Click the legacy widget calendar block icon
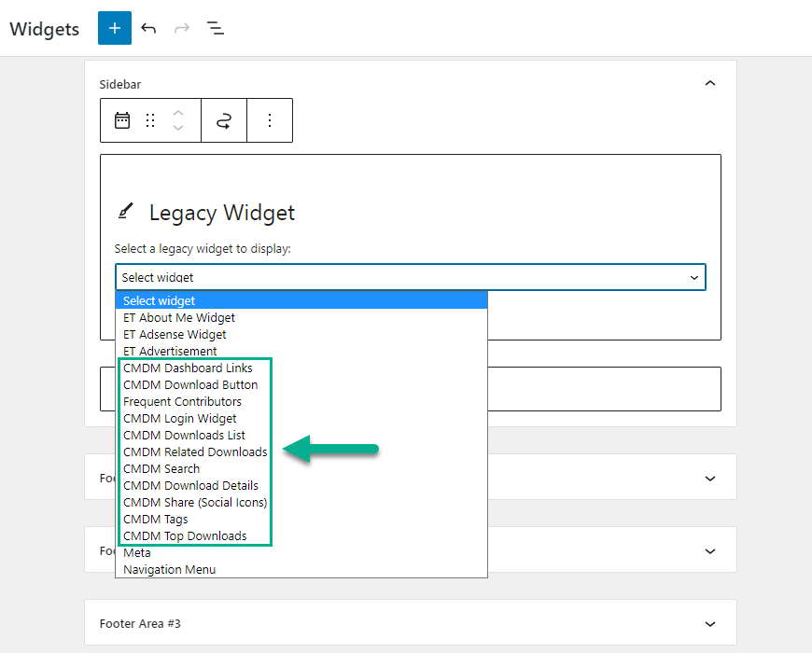This screenshot has height=653, width=812. [122, 120]
